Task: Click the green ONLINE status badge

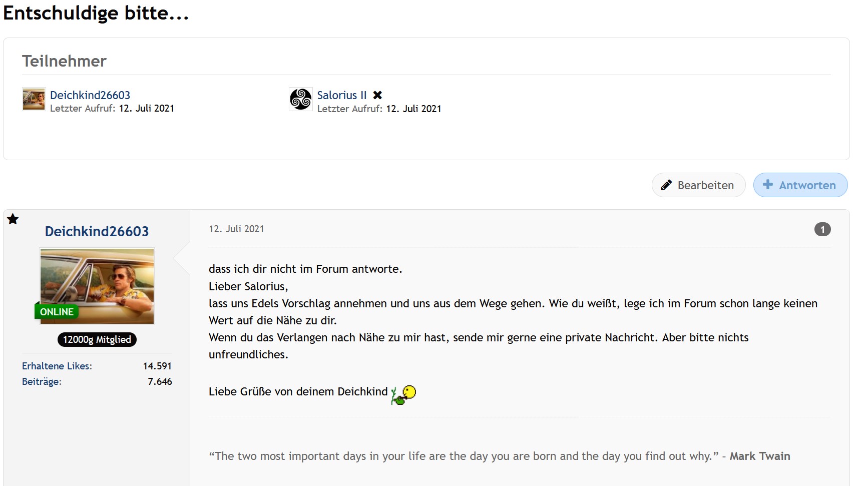Action: pyautogui.click(x=57, y=312)
